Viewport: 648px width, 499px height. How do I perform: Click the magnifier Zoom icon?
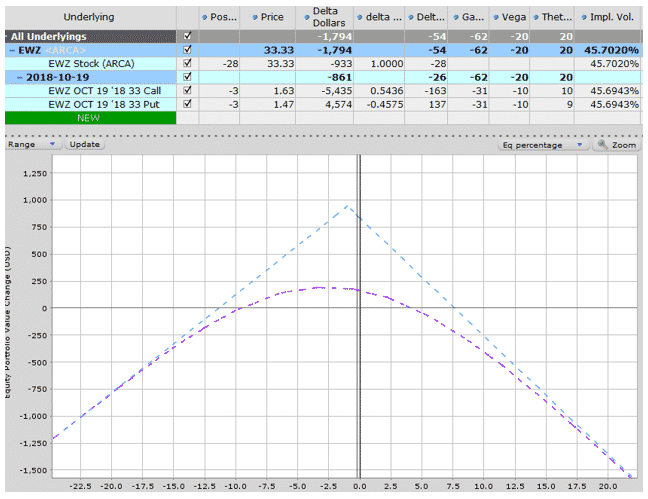[603, 144]
